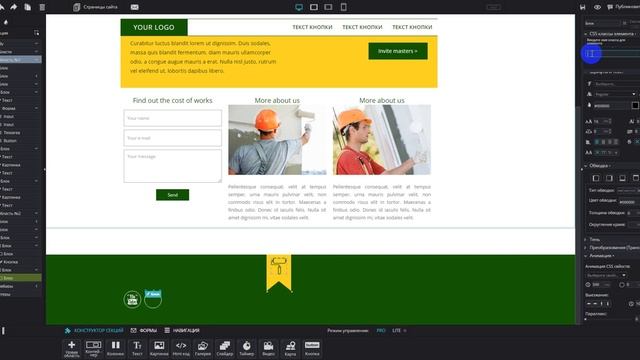
Task: Click the green Send button
Action: [172, 195]
